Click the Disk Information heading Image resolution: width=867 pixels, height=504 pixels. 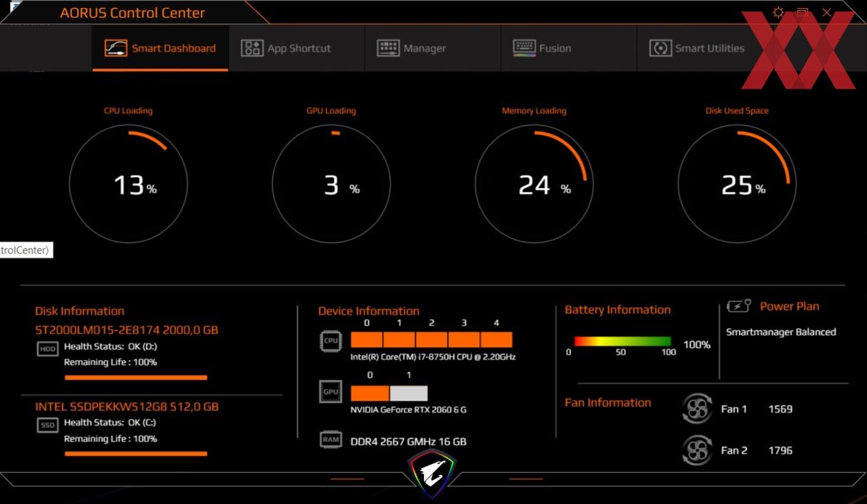click(x=80, y=311)
